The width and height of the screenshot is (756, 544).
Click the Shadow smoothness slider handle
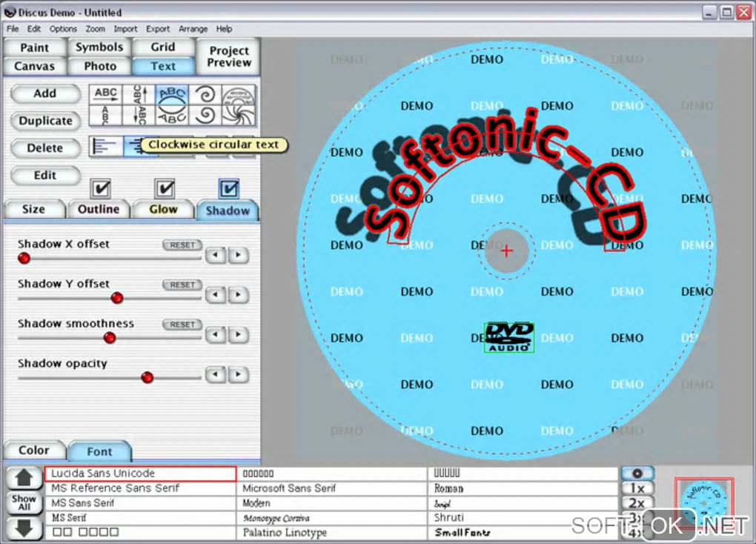[110, 337]
